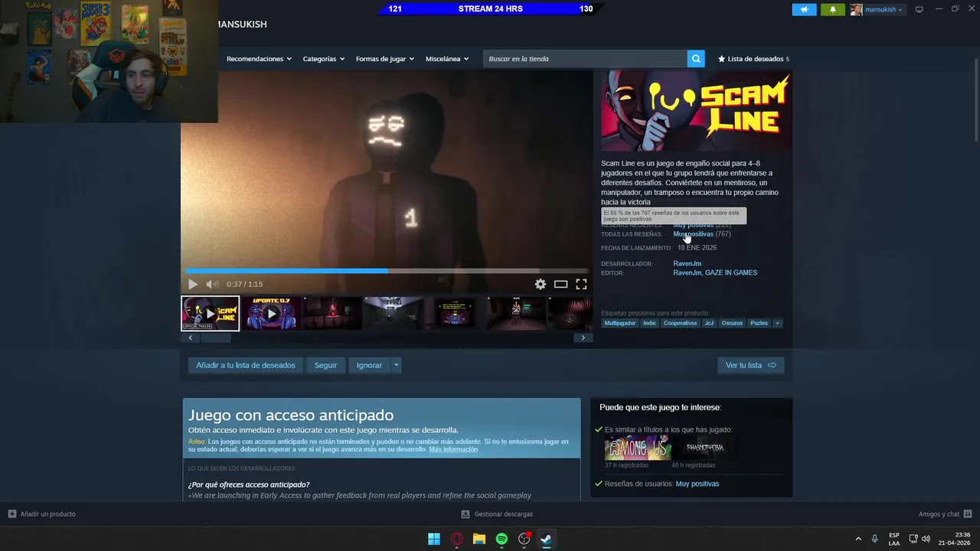The height and width of the screenshot is (551, 980).
Task: Switch video to theater mode
Action: [x=561, y=284]
